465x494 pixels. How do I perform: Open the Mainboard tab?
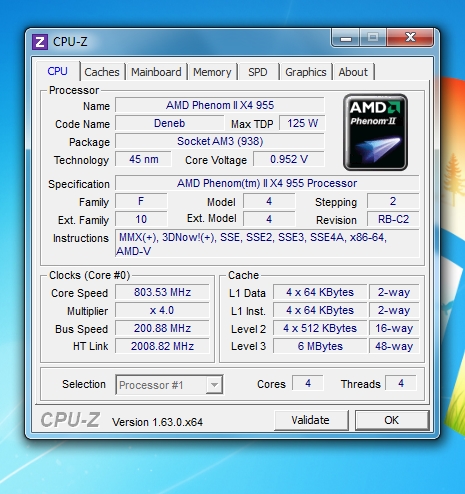[156, 72]
